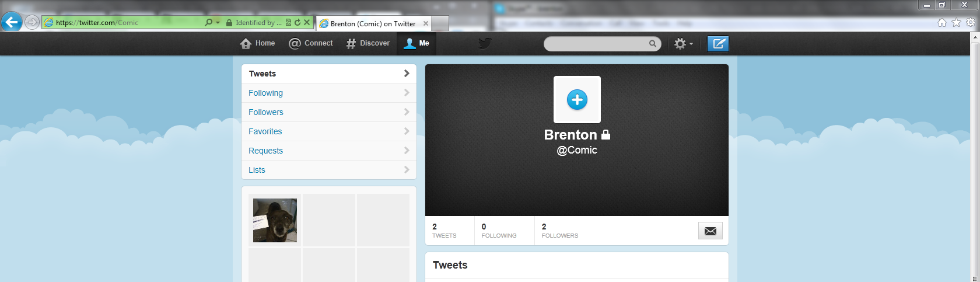Open a new browser tab
980x282 pixels.
[440, 23]
